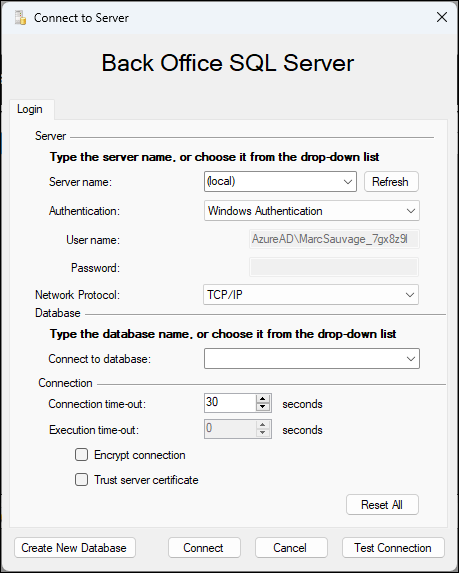Click the Cancel button
The image size is (459, 573).
click(291, 547)
